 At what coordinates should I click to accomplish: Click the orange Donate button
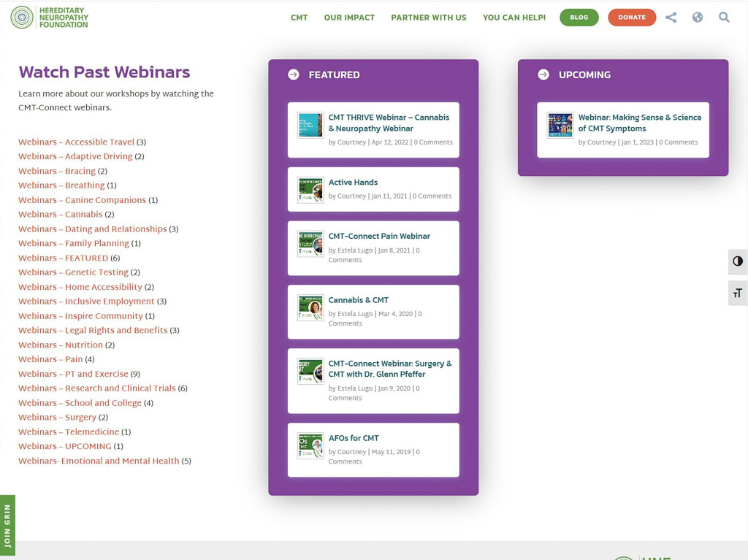[x=632, y=18]
